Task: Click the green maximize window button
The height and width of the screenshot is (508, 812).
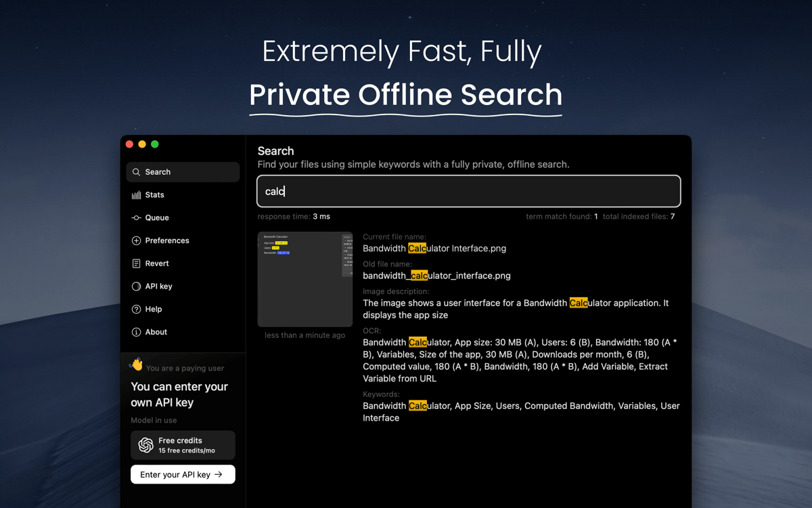Action: [155, 144]
